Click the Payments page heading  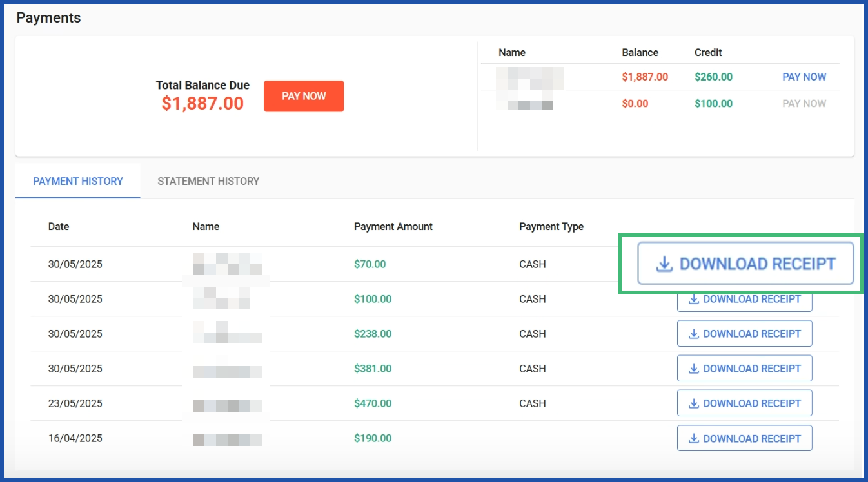pos(48,17)
